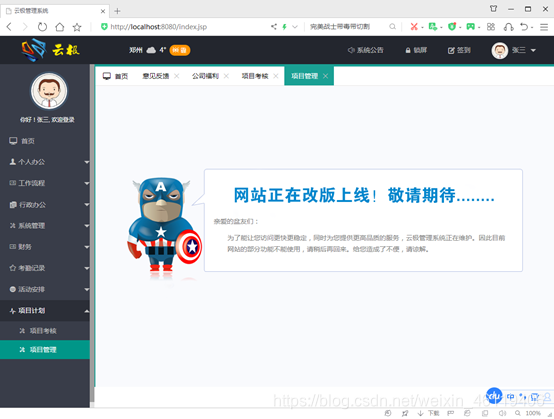Click the search magnifier icon
Viewport: 554px width, 419px height.
coord(392,26)
